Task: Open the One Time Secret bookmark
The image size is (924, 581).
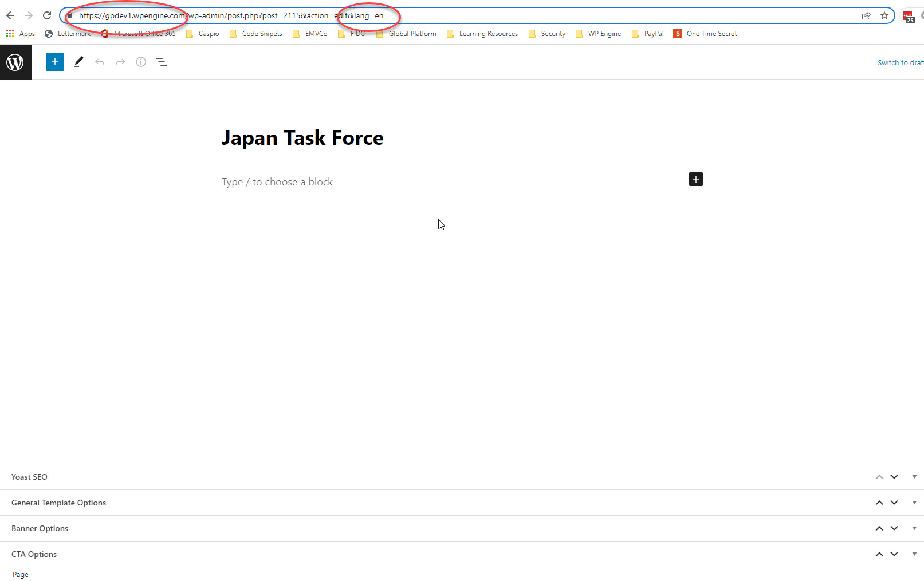Action: (705, 34)
